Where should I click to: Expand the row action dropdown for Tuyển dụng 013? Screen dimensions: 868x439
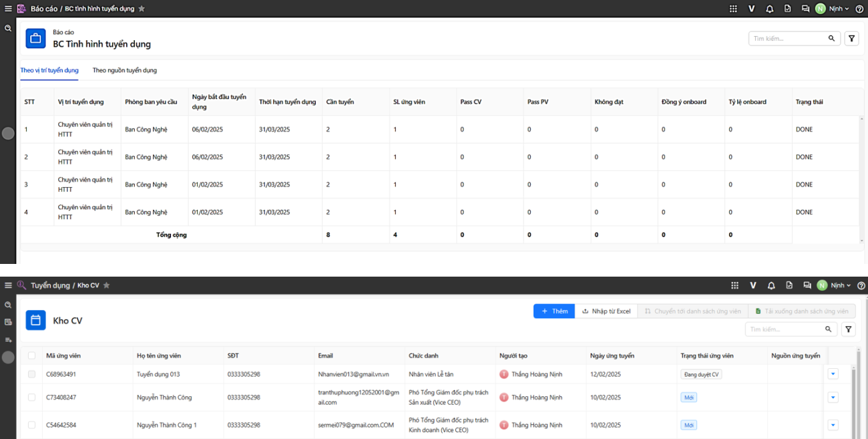pyautogui.click(x=833, y=374)
